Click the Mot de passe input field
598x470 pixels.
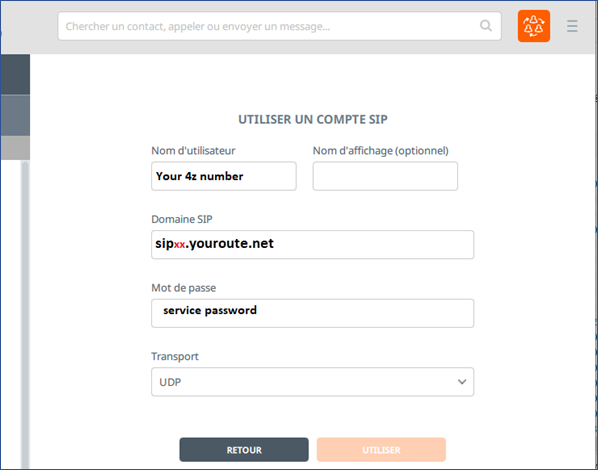[312, 313]
